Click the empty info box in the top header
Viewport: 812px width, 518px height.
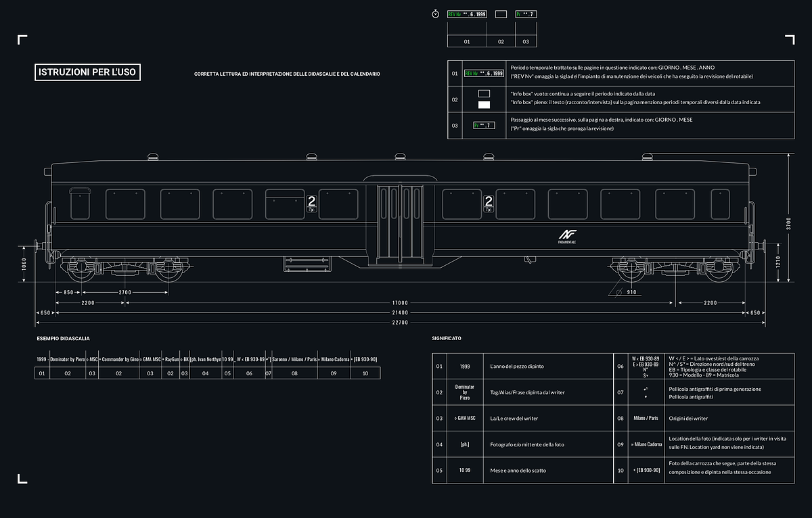pyautogui.click(x=501, y=14)
